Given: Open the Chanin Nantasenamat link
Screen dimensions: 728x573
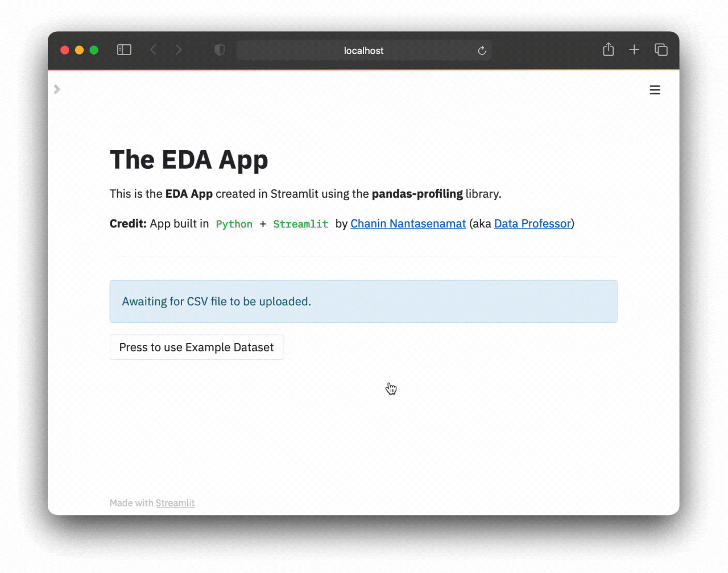Looking at the screenshot, I should coord(408,223).
